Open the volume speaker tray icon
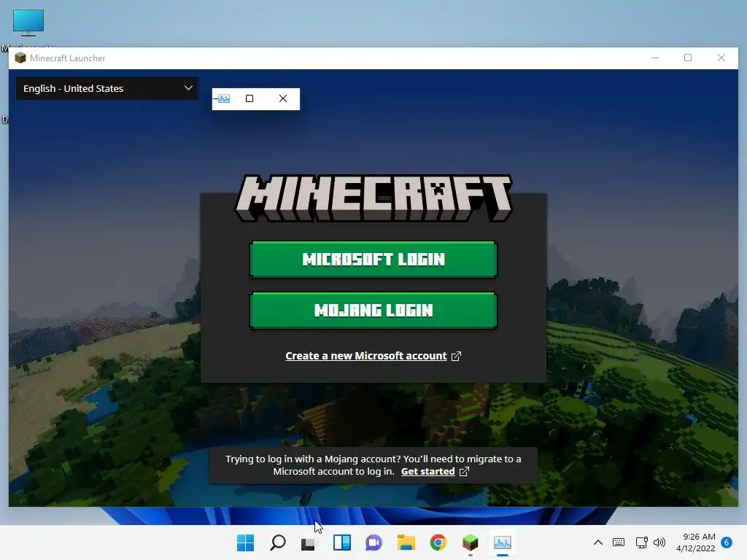The height and width of the screenshot is (560, 747). tap(659, 542)
